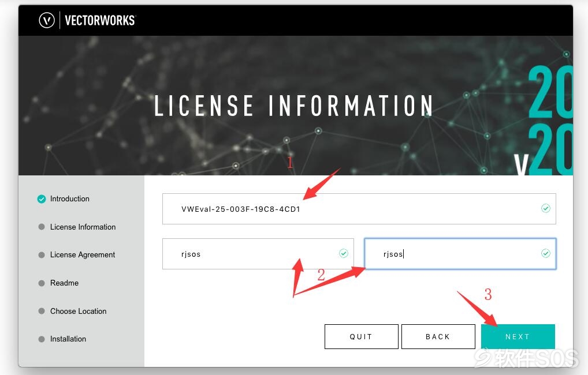Click the first rjsos name field

[x=258, y=254]
